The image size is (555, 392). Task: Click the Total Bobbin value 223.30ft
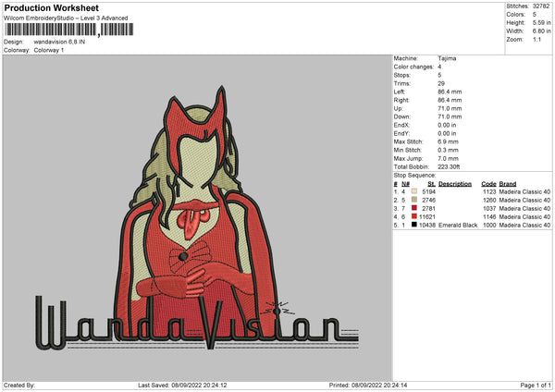[x=450, y=167]
